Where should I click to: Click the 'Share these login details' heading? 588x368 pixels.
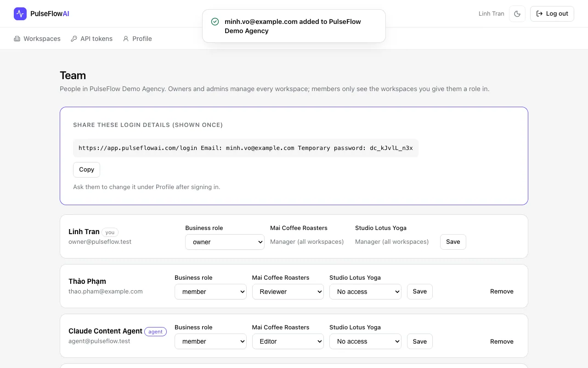[148, 125]
